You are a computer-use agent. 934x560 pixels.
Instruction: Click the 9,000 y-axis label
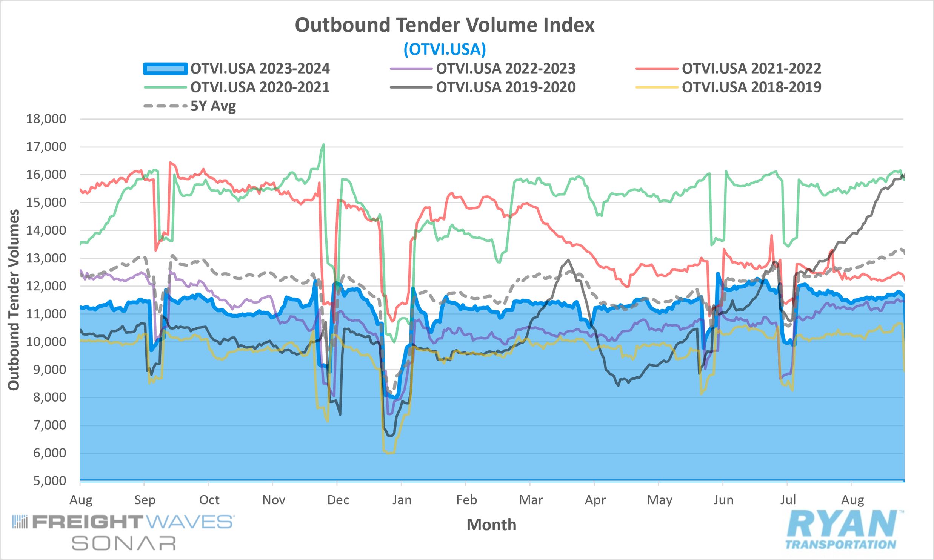coord(50,370)
